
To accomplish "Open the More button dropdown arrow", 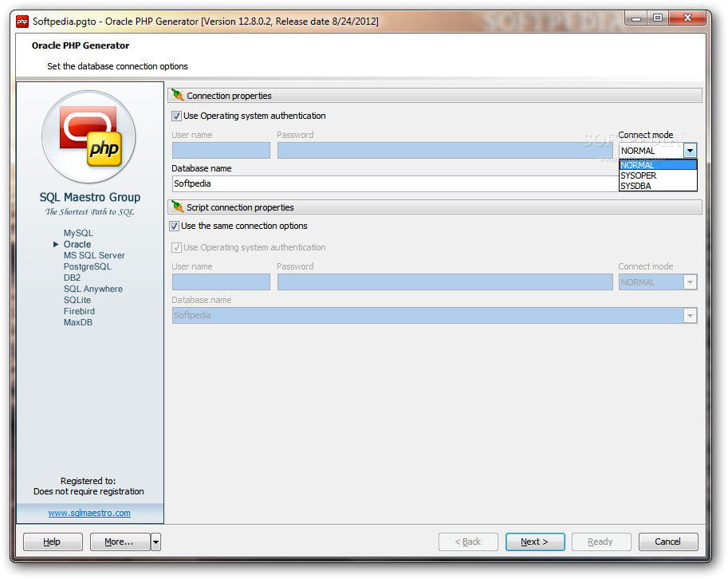I will 156,542.
